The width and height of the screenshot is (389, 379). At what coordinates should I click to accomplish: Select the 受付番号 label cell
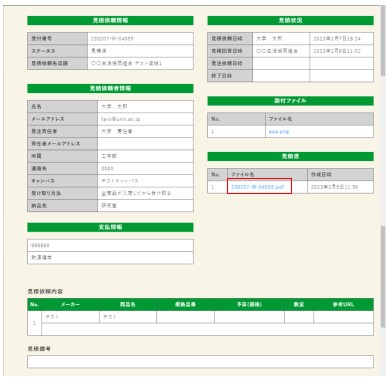(58, 39)
